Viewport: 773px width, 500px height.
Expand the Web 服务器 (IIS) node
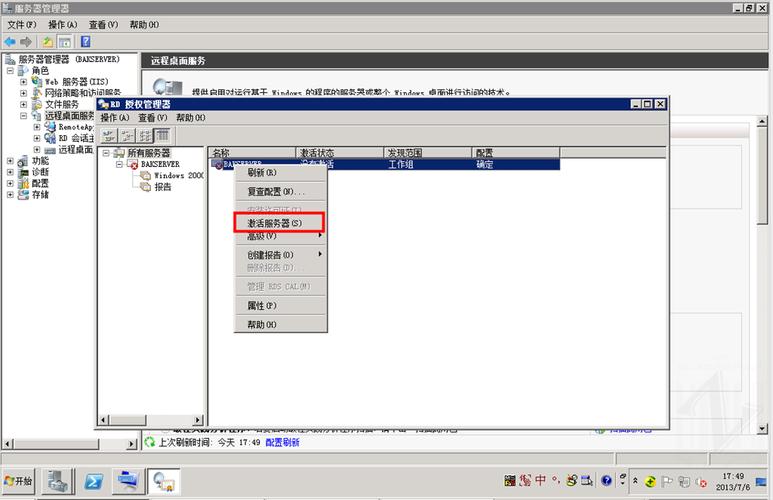click(24, 82)
